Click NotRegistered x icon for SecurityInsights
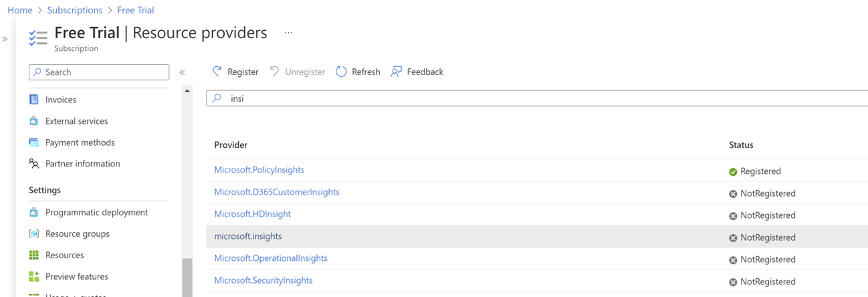This screenshot has width=868, height=297. [733, 282]
